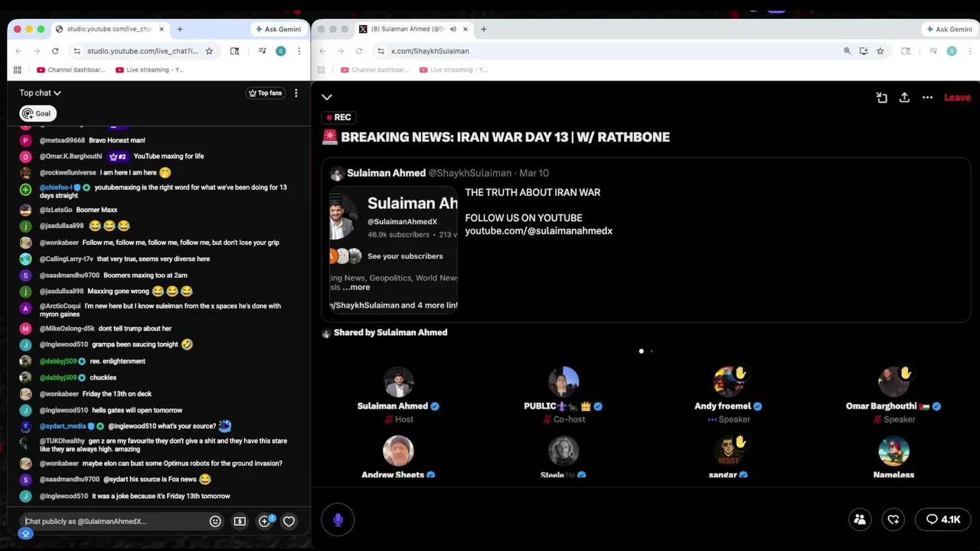The width and height of the screenshot is (980, 551).
Task: Open Live streaming bookmark in YouTube window
Action: (149, 70)
